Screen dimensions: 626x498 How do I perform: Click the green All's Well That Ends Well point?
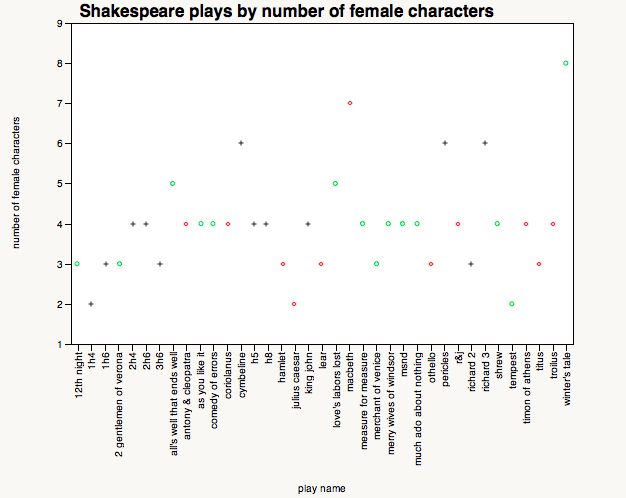(173, 183)
